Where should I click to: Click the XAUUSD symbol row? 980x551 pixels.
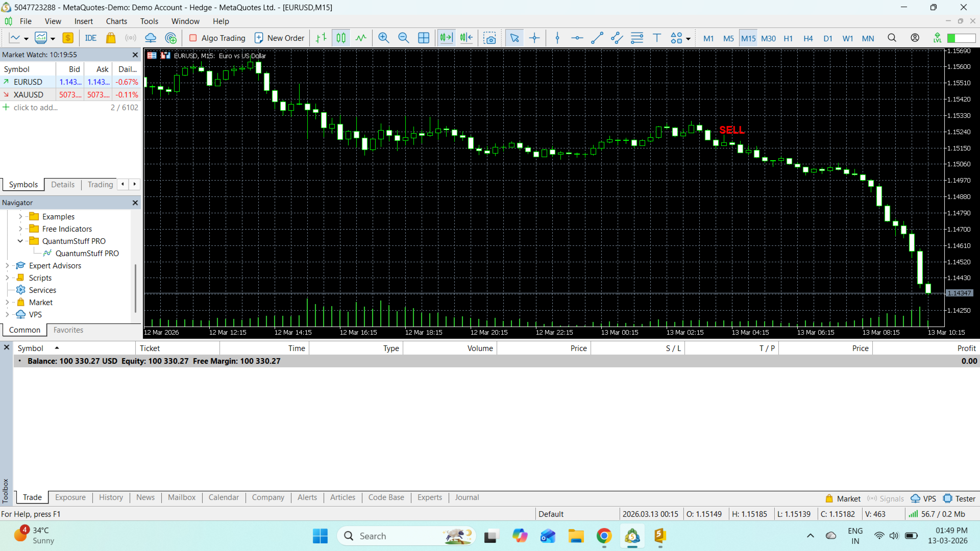click(x=29, y=95)
